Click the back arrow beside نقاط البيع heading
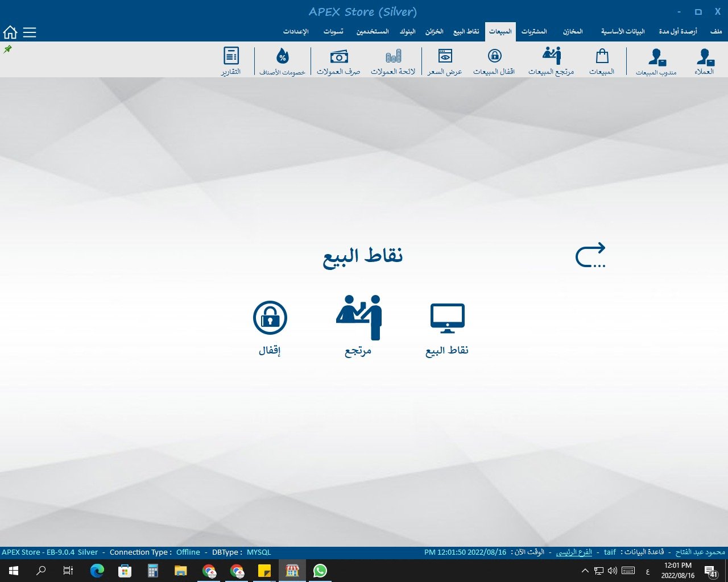The height and width of the screenshot is (582, 728). click(590, 255)
